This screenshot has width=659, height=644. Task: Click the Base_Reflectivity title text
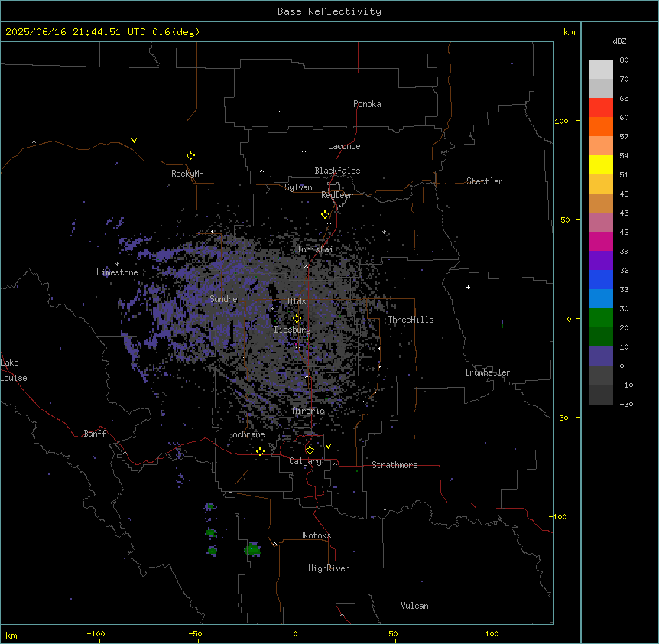coord(329,11)
